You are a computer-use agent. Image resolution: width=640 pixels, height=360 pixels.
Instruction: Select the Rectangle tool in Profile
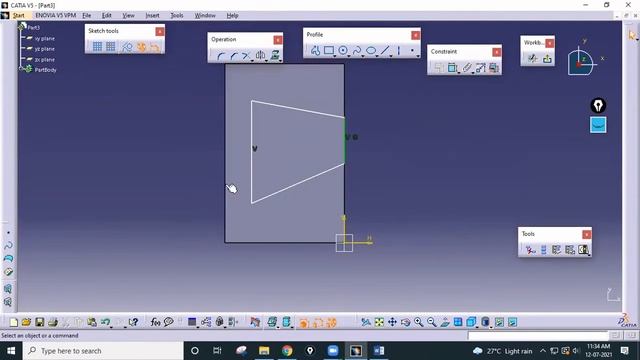(329, 51)
